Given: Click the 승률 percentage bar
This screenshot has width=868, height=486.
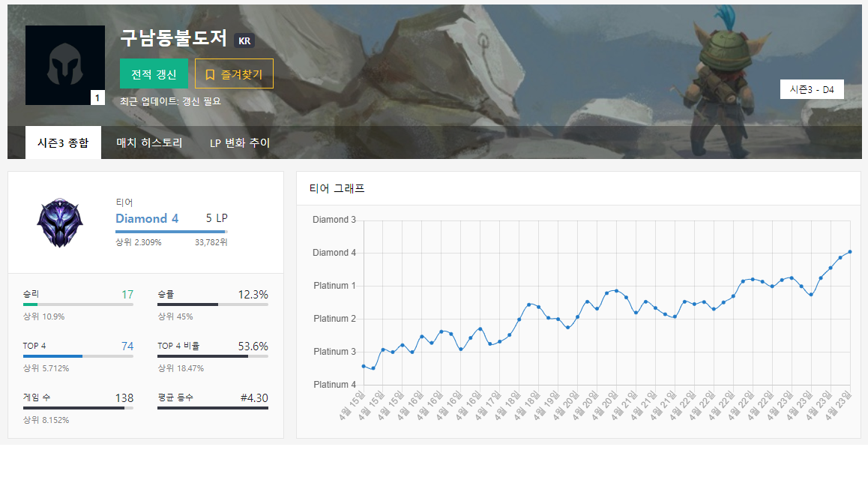Looking at the screenshot, I should [x=212, y=304].
